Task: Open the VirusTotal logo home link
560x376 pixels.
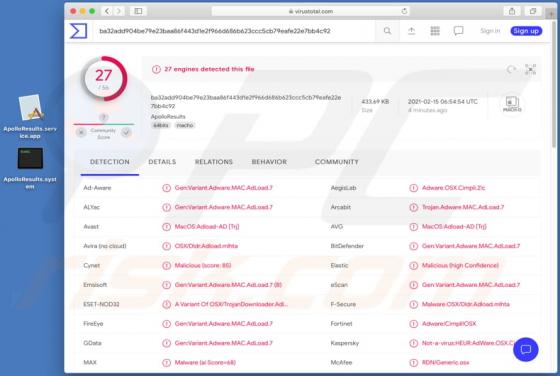Action: 78,31
